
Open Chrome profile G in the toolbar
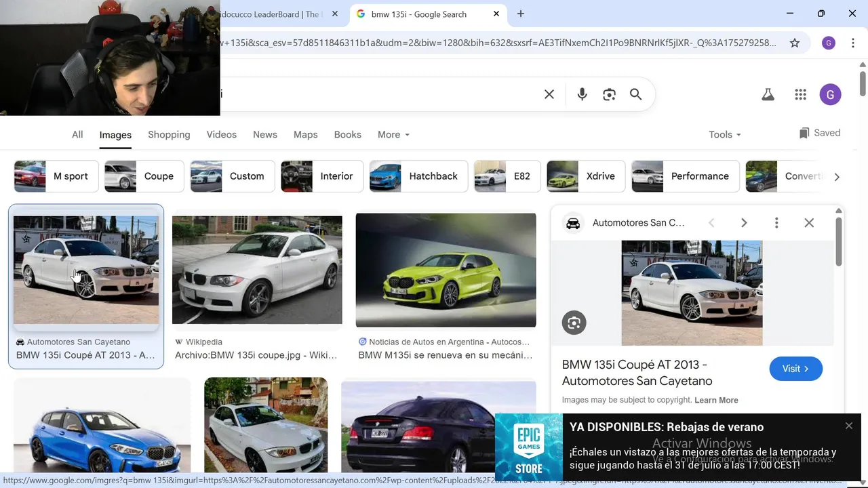click(x=828, y=43)
